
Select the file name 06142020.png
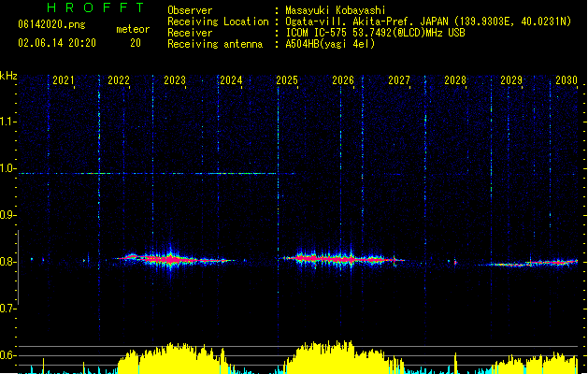coord(51,24)
